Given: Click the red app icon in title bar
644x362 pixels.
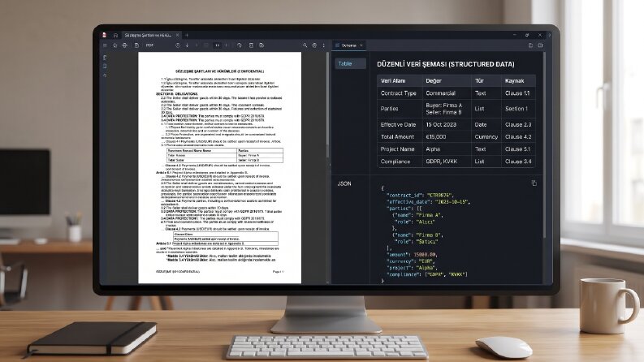Looking at the screenshot, I should pyautogui.click(x=105, y=35).
